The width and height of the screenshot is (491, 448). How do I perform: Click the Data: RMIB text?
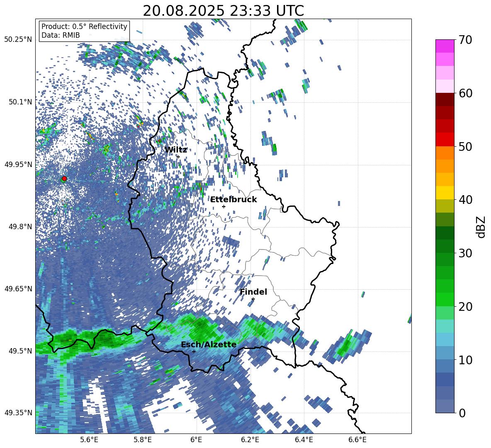click(61, 35)
